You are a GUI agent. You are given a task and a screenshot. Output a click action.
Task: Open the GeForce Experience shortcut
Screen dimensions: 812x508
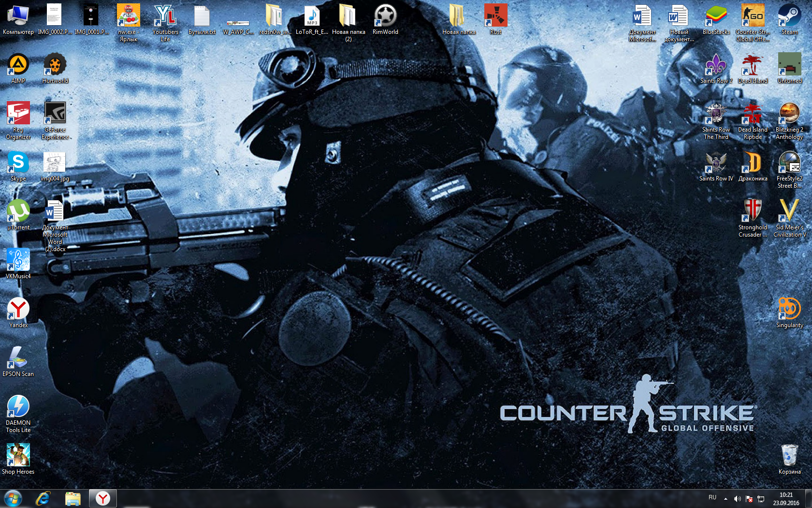click(x=55, y=120)
